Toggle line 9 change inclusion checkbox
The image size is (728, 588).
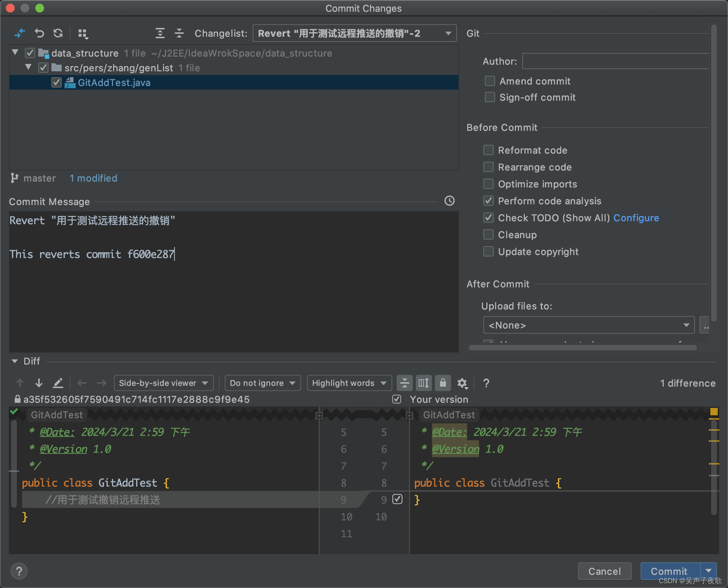click(397, 499)
